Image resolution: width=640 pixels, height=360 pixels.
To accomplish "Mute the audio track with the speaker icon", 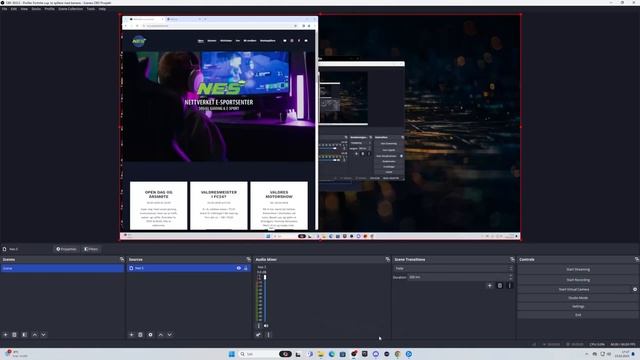I will click(x=266, y=326).
